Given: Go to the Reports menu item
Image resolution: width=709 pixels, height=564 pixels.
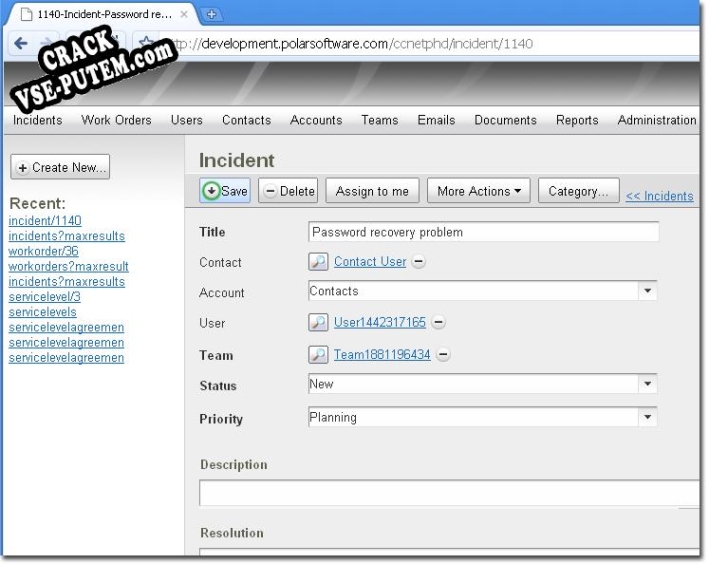Looking at the screenshot, I should pyautogui.click(x=577, y=120).
